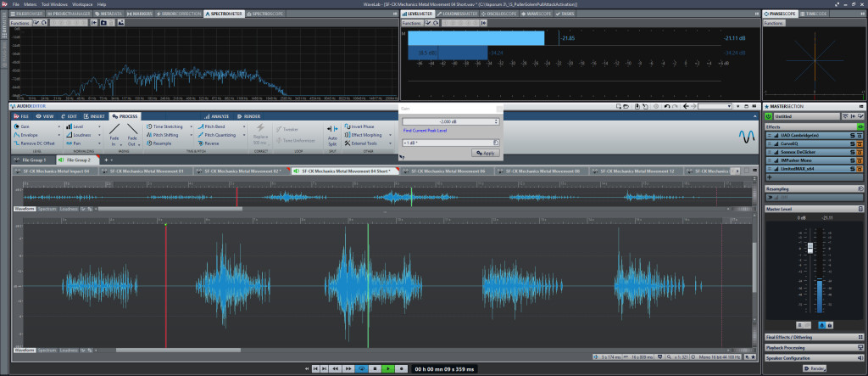This screenshot has width=868, height=376.
Task: Click the Gain value stepper arrows
Action: click(x=497, y=121)
